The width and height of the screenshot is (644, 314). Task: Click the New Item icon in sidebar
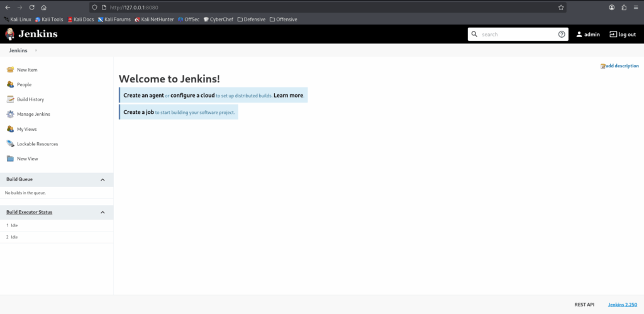pos(10,70)
